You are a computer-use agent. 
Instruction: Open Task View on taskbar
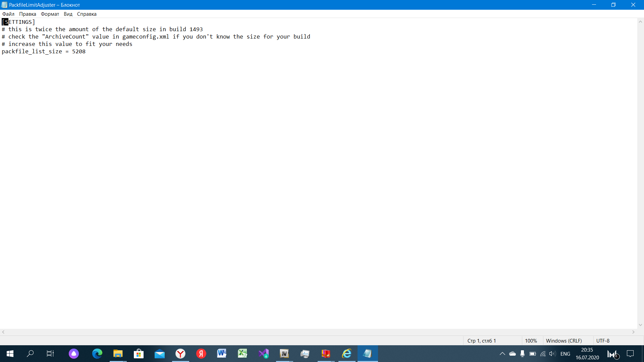[x=50, y=354]
